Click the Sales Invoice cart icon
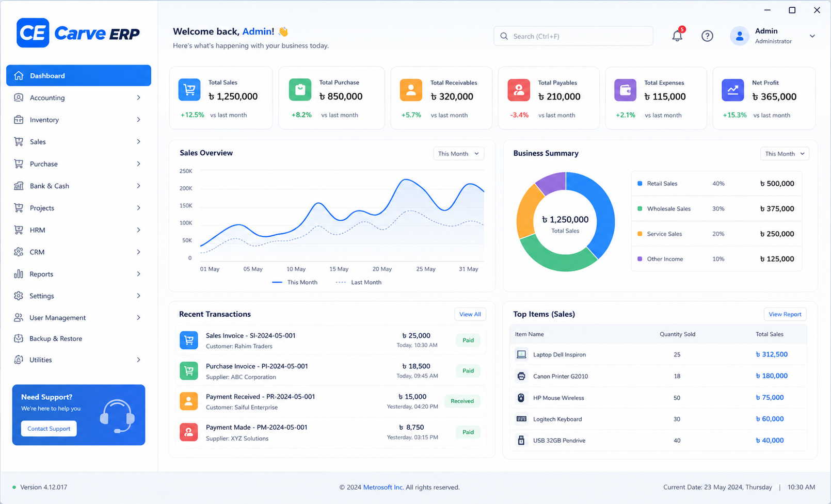Screen dimensions: 831x504 coord(189,340)
